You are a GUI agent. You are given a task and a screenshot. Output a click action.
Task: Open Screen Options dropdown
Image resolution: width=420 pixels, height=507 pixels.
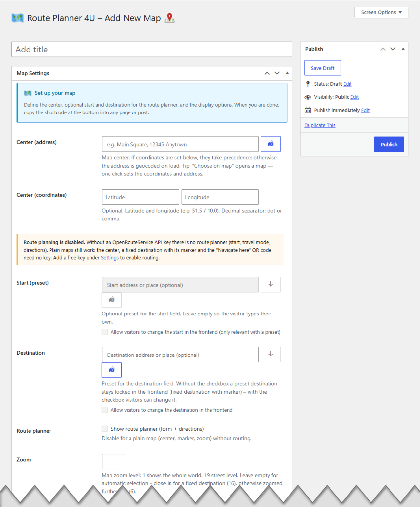[x=381, y=12]
